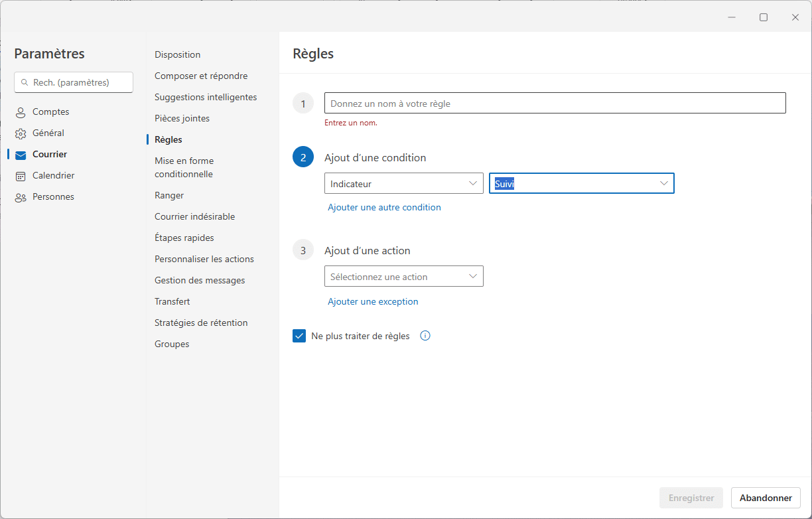Click the Comptes person icon

click(x=21, y=112)
